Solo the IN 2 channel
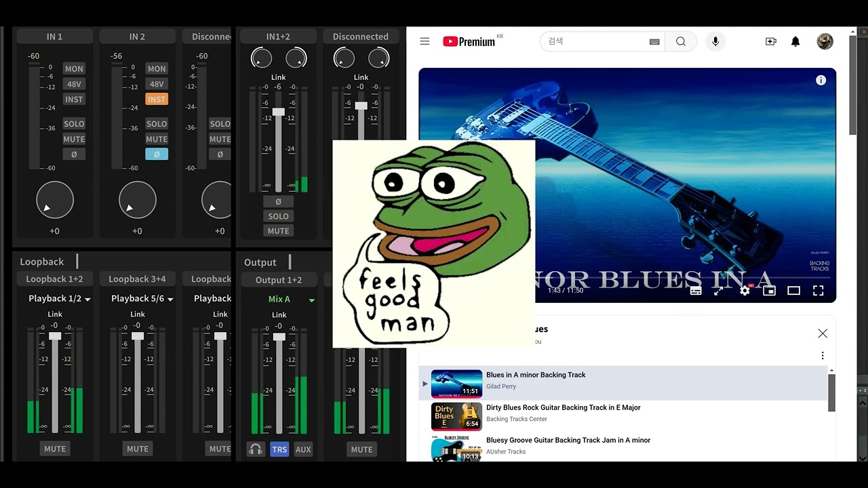The height and width of the screenshot is (488, 868). [x=157, y=124]
